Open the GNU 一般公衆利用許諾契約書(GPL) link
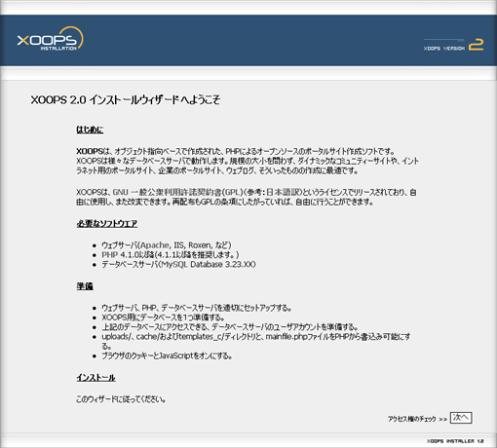 tap(177, 192)
